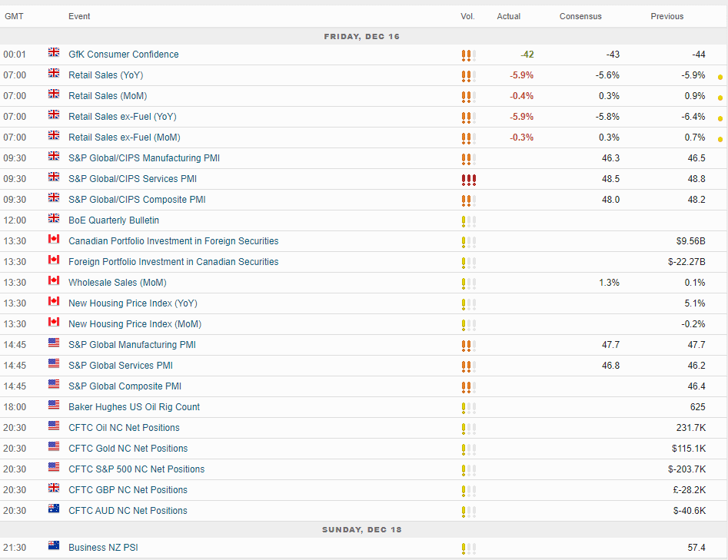Click volatility icon for BoE Quarterly Bulletin
Viewport: 728px width, 560px height.
[x=469, y=221]
